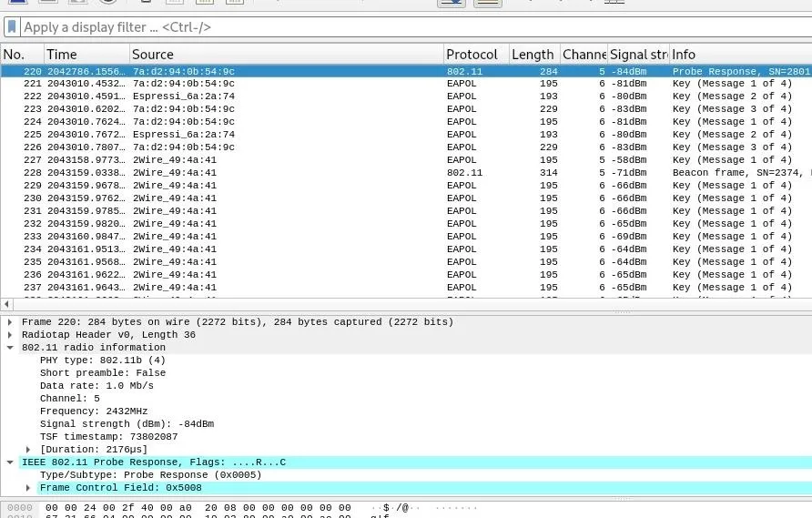
Task: Select packet number 221 in the list
Action: coord(406,84)
